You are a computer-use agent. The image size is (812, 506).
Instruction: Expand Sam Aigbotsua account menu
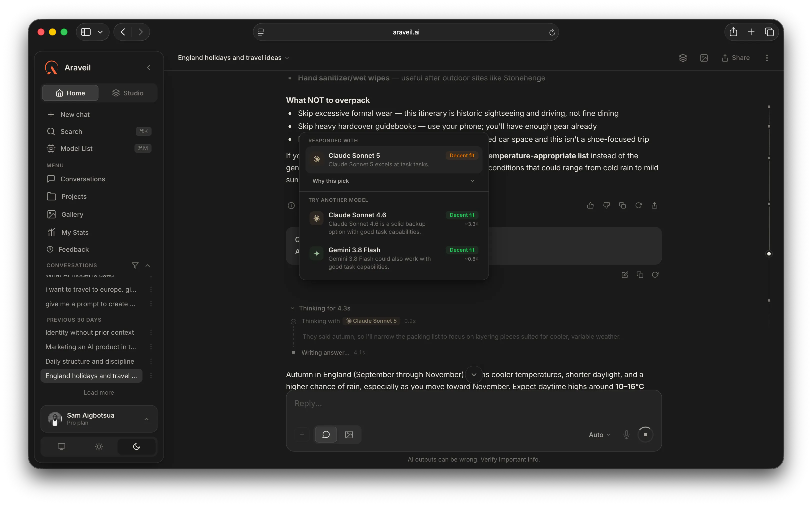point(99,419)
